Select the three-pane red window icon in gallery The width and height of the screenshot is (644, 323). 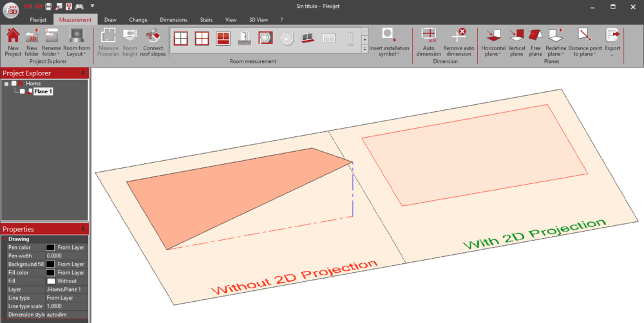coord(223,38)
